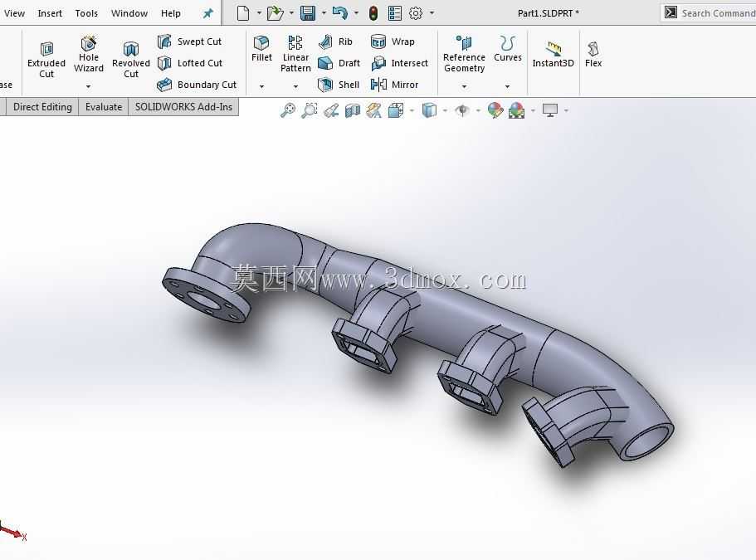Open the Options gear

416,13
